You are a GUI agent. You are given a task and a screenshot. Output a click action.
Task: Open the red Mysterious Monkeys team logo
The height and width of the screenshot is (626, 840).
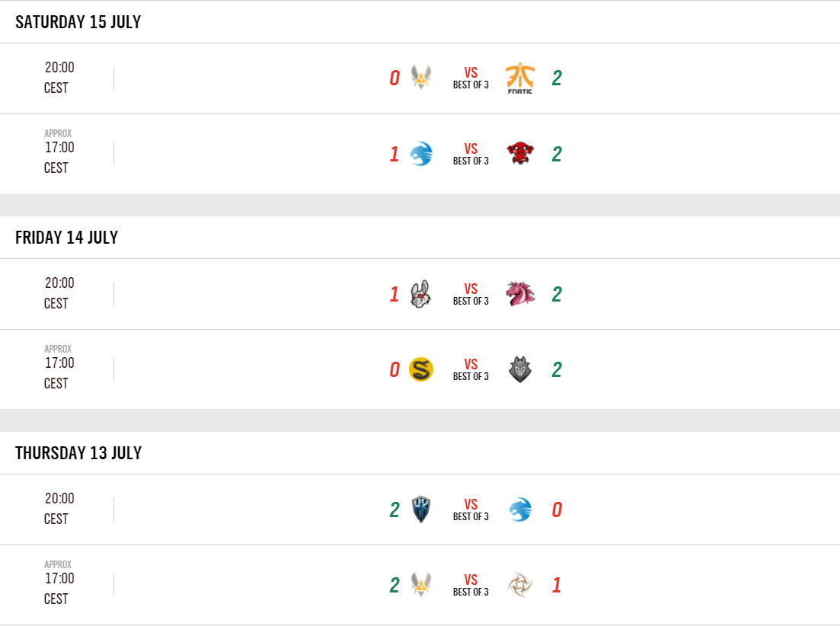click(x=520, y=155)
